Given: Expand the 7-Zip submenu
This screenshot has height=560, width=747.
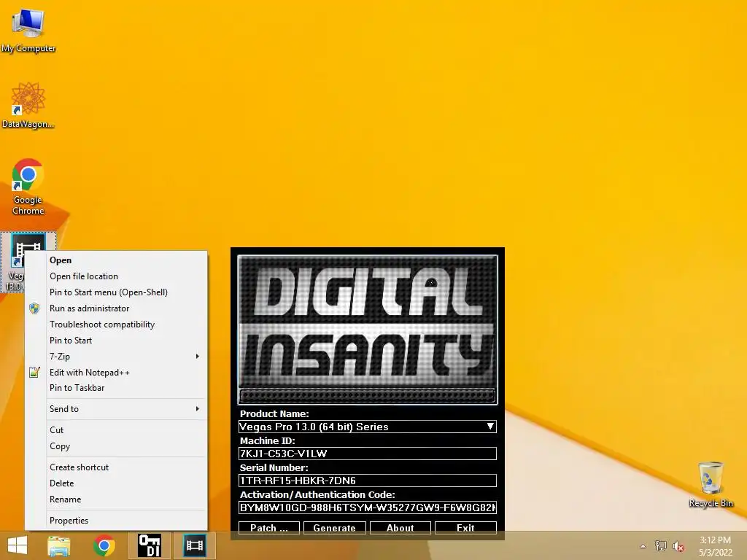Looking at the screenshot, I should 116,356.
